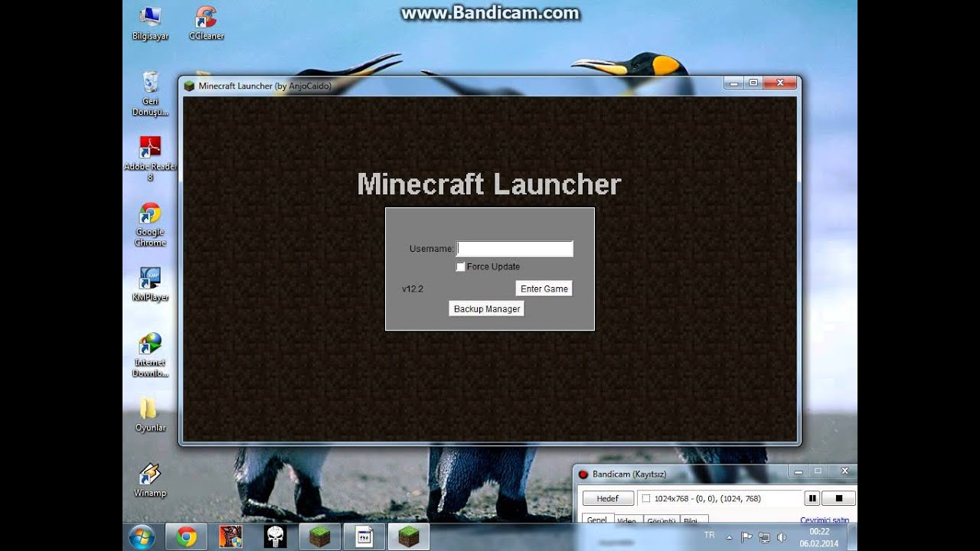Click the TR language indicator in taskbar

click(709, 535)
